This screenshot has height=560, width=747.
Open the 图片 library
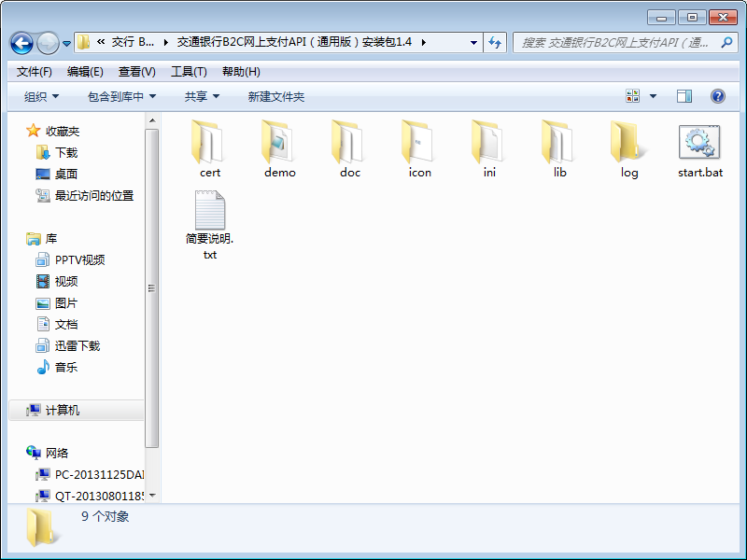(57, 302)
